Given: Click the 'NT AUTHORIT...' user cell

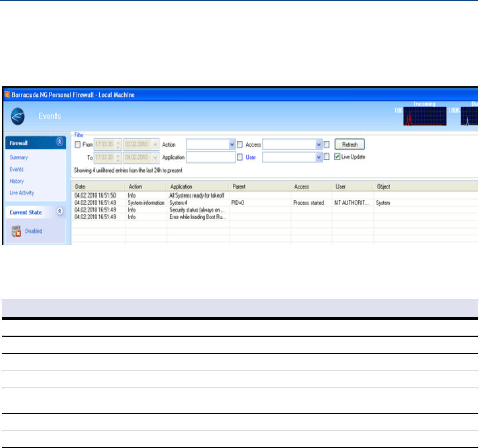Looking at the screenshot, I should point(352,203).
